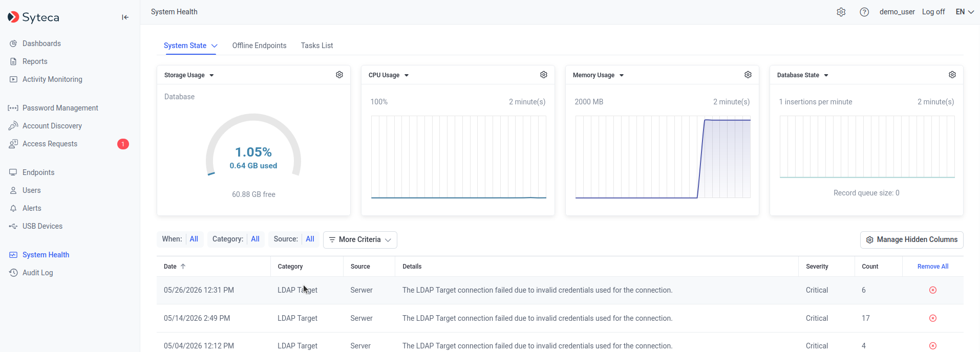Click the Password Management brackets icon
The height and width of the screenshot is (352, 980).
(x=13, y=108)
